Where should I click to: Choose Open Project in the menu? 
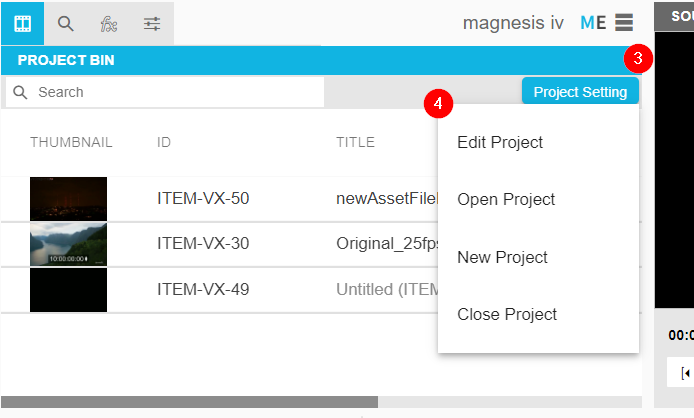point(506,199)
